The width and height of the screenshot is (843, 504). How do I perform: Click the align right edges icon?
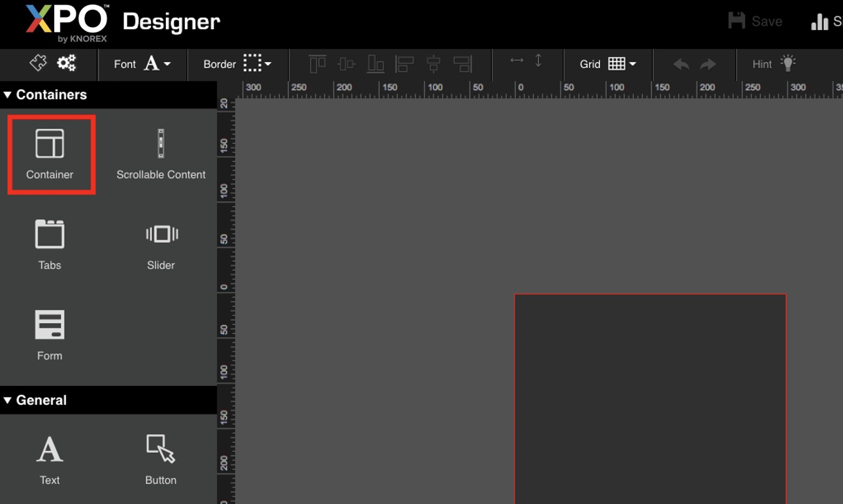(x=462, y=64)
